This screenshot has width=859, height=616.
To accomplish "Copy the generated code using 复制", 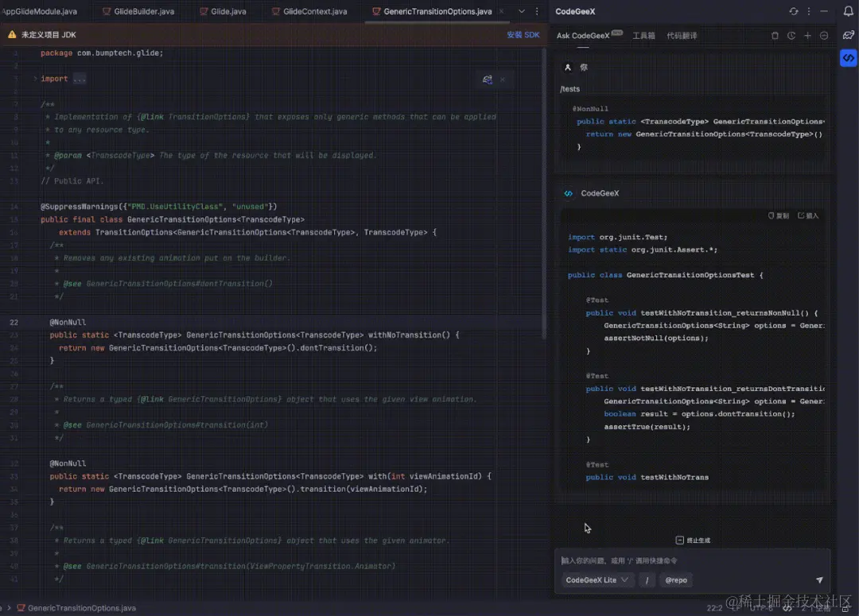I will (x=779, y=215).
